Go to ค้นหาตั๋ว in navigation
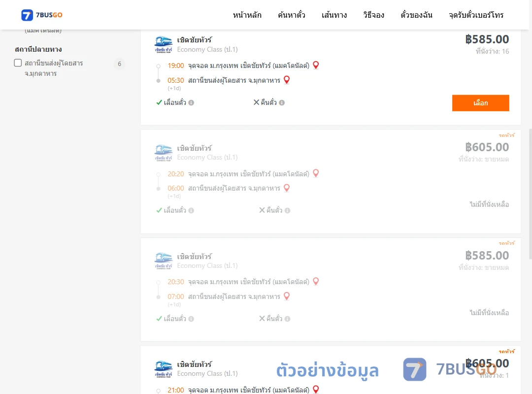This screenshot has height=394, width=532. pos(292,15)
